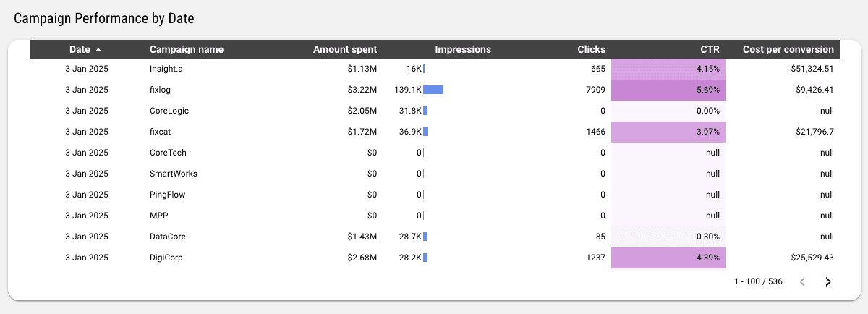Click the Campaign Performance by Date title
The height and width of the screenshot is (314, 868).
[104, 18]
